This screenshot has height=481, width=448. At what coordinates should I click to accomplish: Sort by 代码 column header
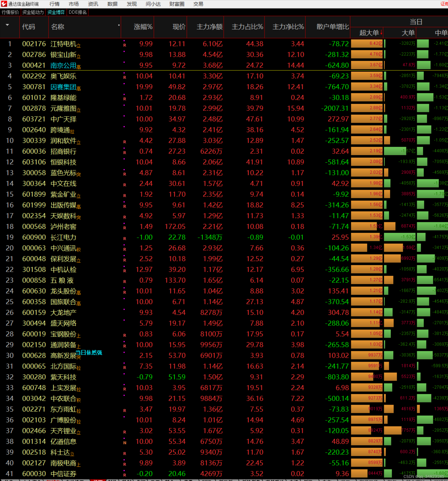click(29, 27)
